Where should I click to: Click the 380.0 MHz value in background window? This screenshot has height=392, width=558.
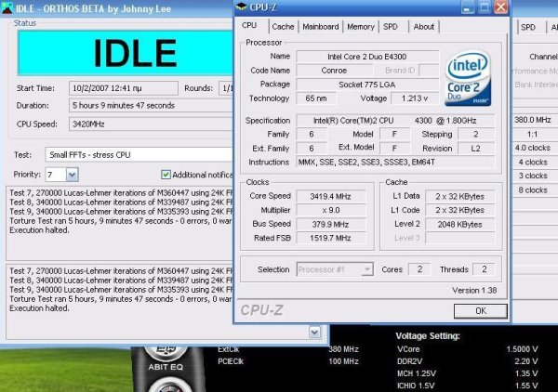pyautogui.click(x=533, y=120)
